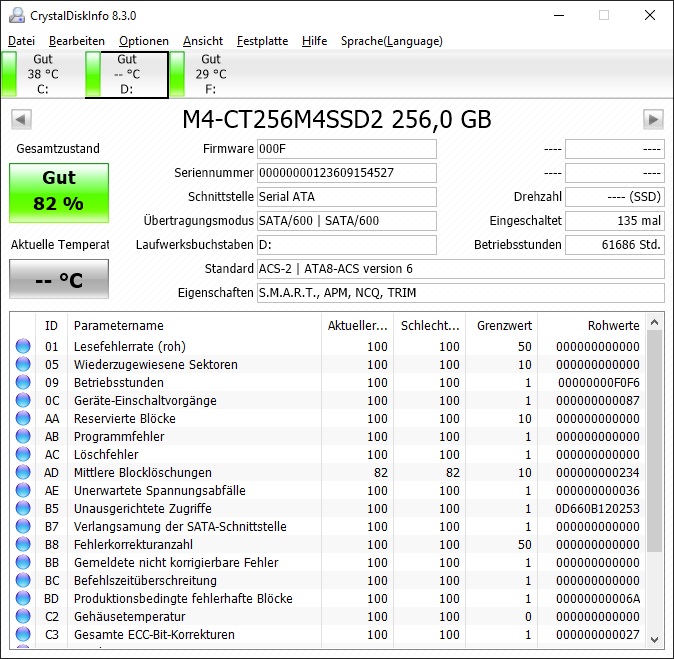Select the Löschfehler parameter name
Viewport: 674px width, 659px height.
(106, 454)
